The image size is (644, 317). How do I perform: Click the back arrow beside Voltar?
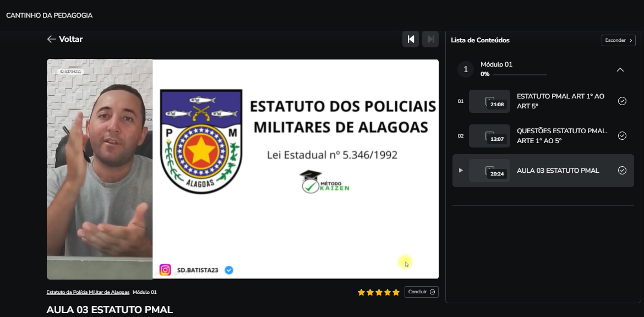coord(51,39)
